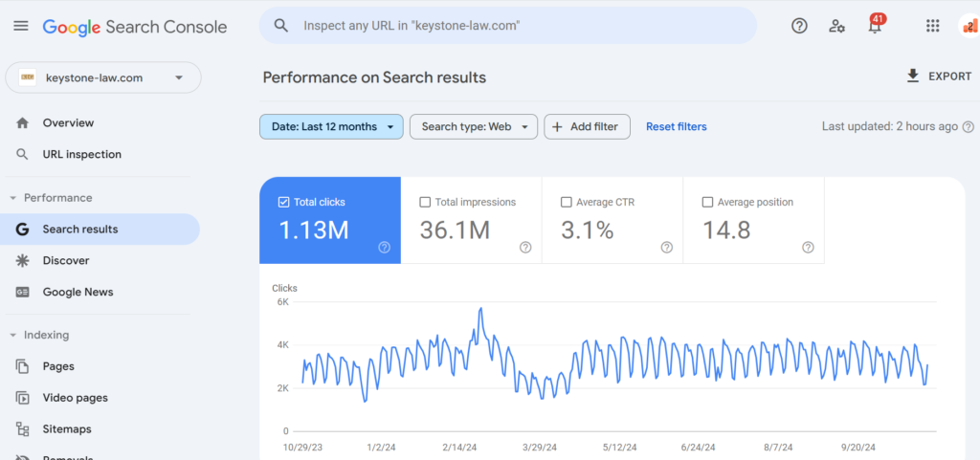Click the keystone-law.com property favicon
The width and height of the screenshot is (980, 460).
click(27, 78)
